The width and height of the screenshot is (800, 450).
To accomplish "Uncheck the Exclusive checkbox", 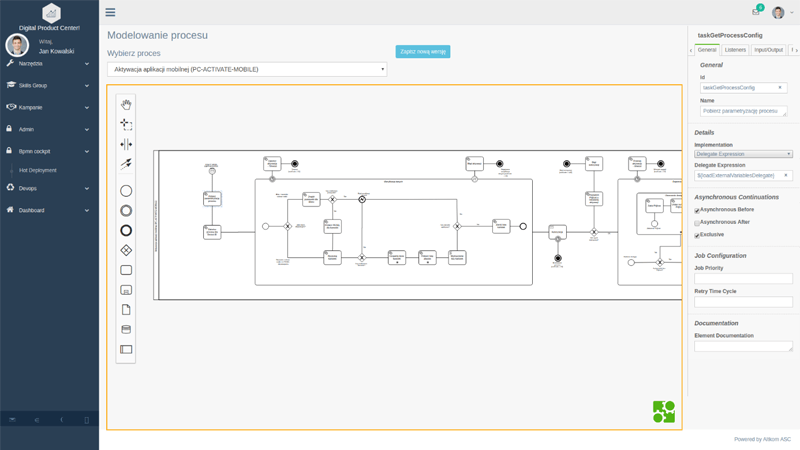I will pyautogui.click(x=697, y=235).
